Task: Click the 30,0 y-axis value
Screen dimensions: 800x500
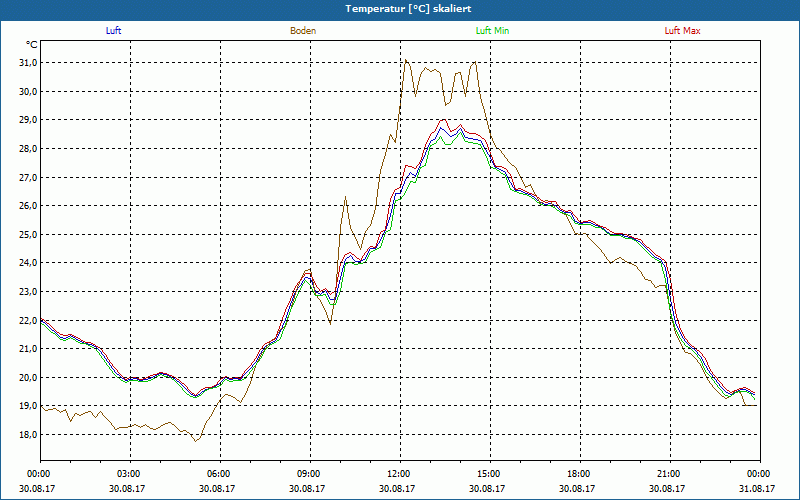Action: coord(28,92)
